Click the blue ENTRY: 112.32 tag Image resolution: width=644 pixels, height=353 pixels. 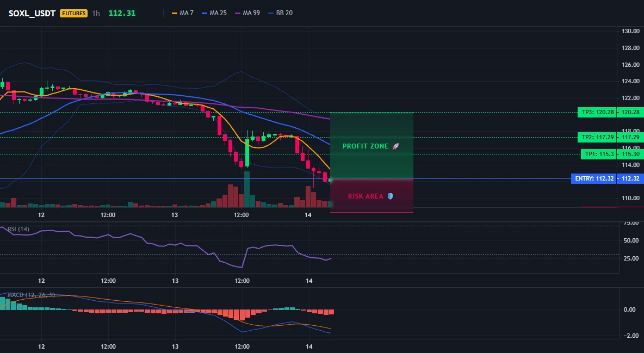[593, 179]
